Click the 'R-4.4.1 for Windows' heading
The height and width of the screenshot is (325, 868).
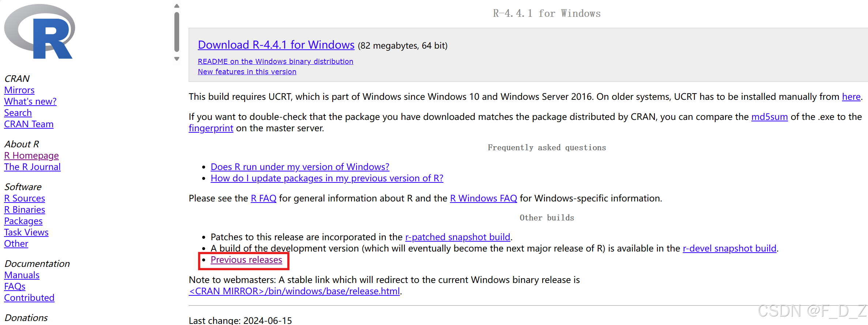[547, 14]
